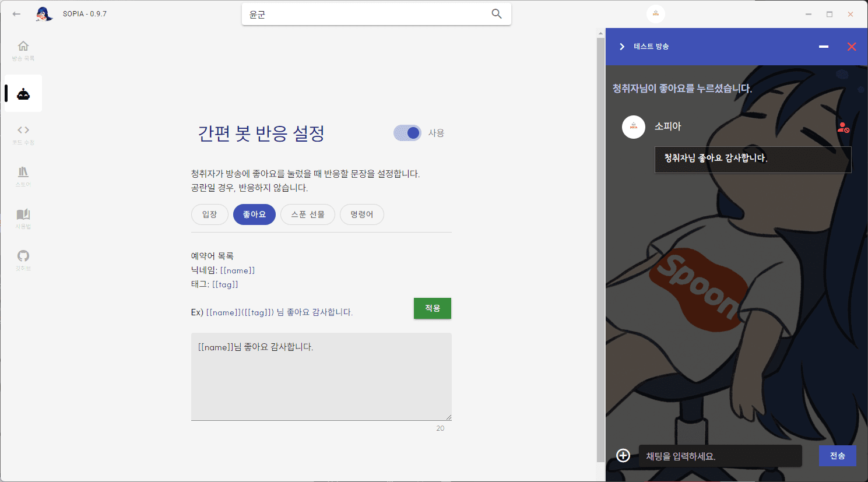The height and width of the screenshot is (482, 868).
Task: Click the 전송 send button
Action: [838, 456]
